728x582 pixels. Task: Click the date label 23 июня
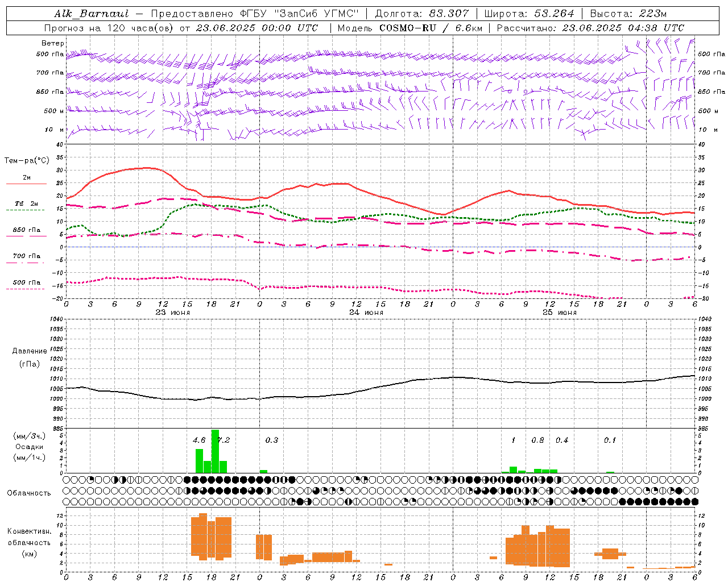(x=173, y=312)
